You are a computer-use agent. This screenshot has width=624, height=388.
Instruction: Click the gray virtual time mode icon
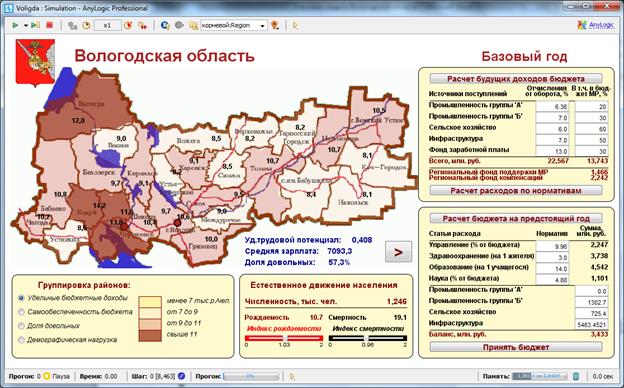(72, 25)
